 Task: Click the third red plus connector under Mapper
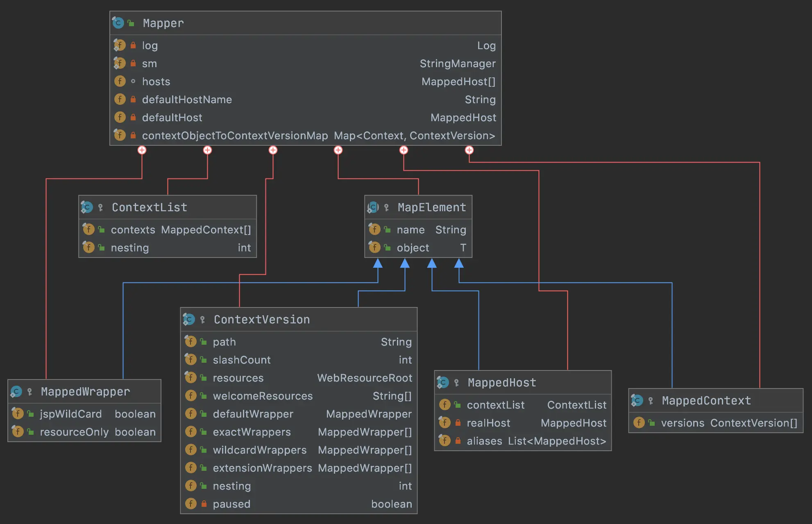click(x=273, y=150)
